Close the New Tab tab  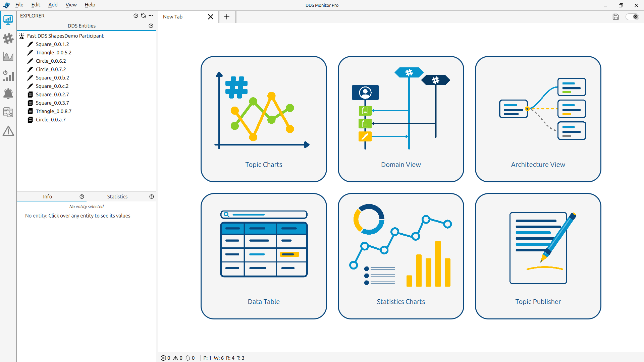211,17
